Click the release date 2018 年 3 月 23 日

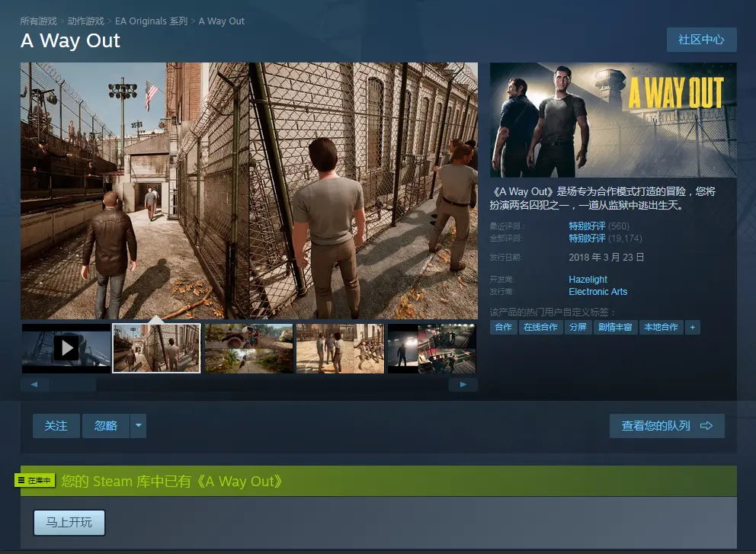tap(606, 258)
